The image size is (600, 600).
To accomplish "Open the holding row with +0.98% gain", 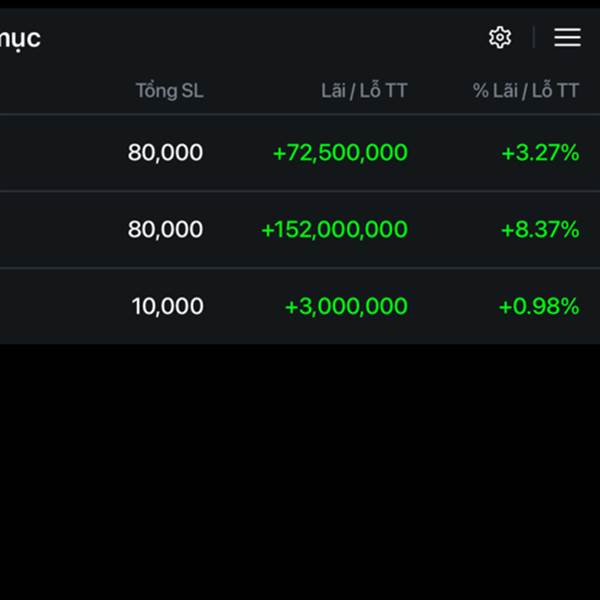I will pyautogui.click(x=60, y=307).
